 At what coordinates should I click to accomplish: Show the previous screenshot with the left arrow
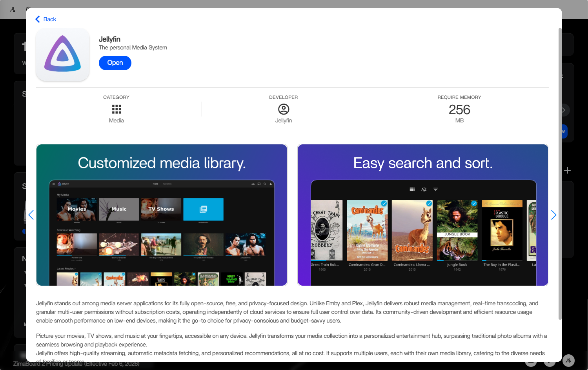click(x=31, y=215)
